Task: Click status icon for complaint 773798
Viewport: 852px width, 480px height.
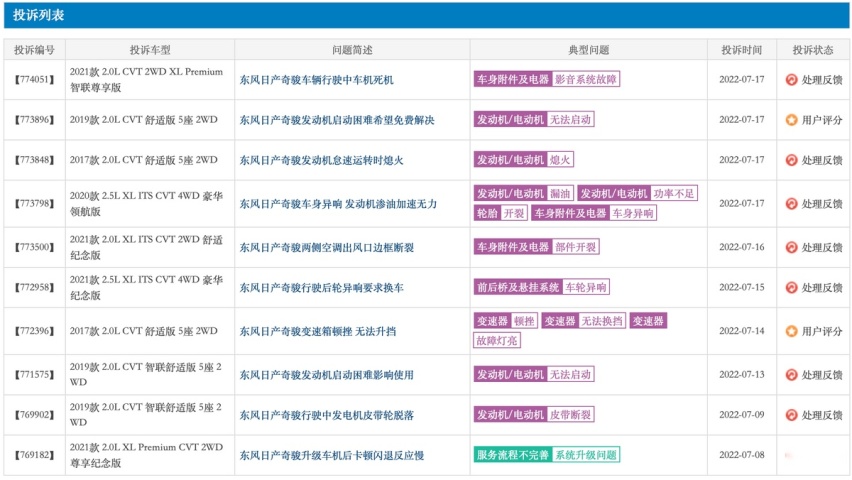Action: coord(791,204)
